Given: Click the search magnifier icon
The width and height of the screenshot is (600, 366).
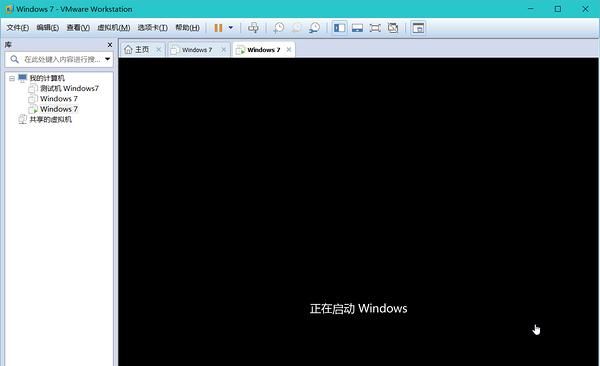Looking at the screenshot, I should tap(15, 59).
